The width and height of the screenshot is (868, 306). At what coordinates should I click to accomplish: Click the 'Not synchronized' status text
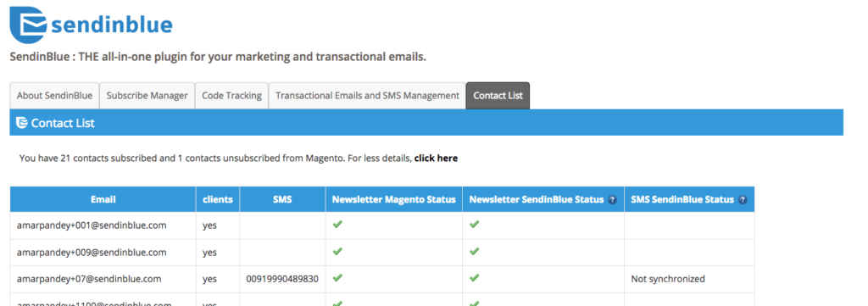pos(668,279)
